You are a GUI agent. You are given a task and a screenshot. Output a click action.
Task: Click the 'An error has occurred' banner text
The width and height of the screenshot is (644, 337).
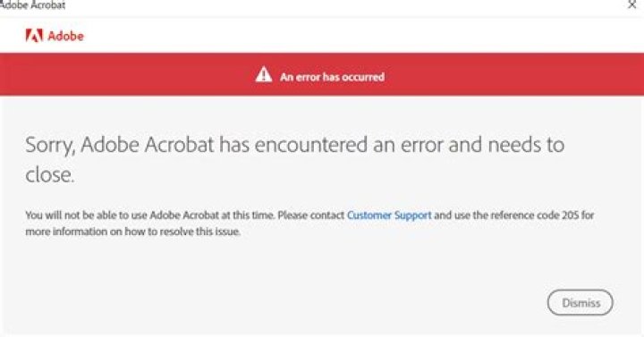[332, 77]
